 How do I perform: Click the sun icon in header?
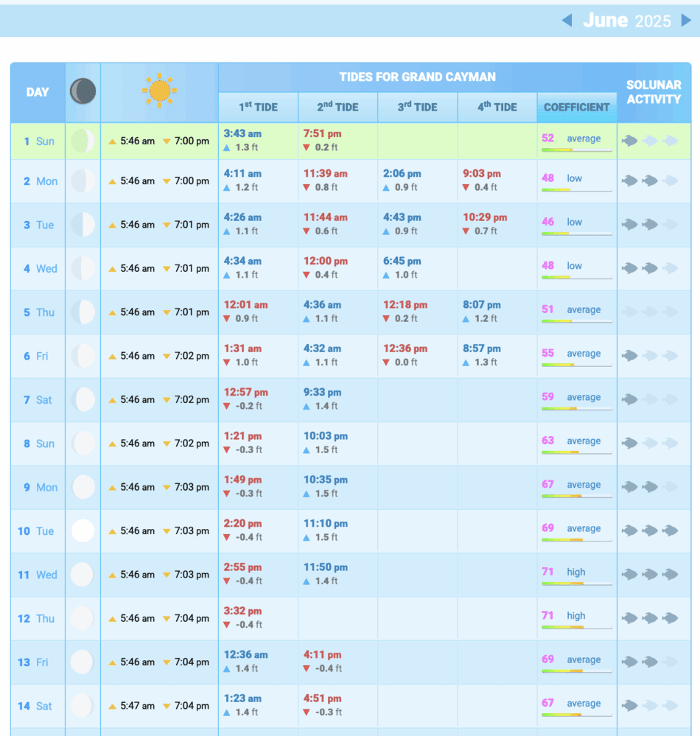(x=159, y=91)
